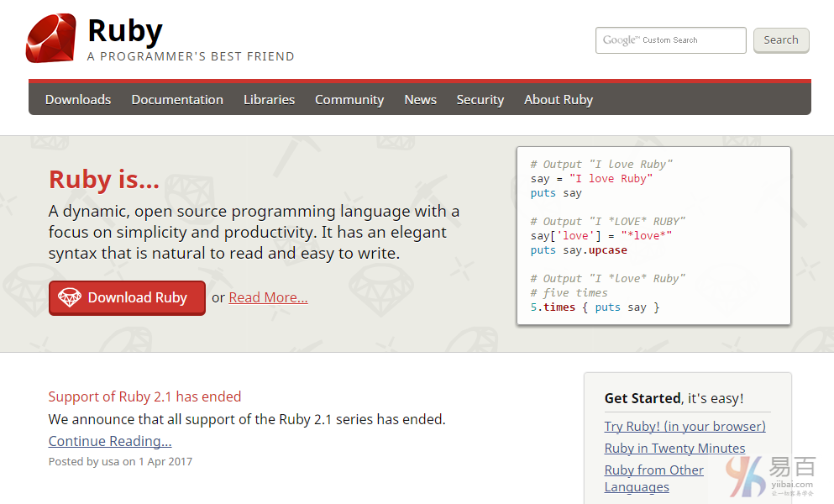Screen dimensions: 834x504
Task: Click Try Ruby! (in your browser) link
Action: point(685,426)
